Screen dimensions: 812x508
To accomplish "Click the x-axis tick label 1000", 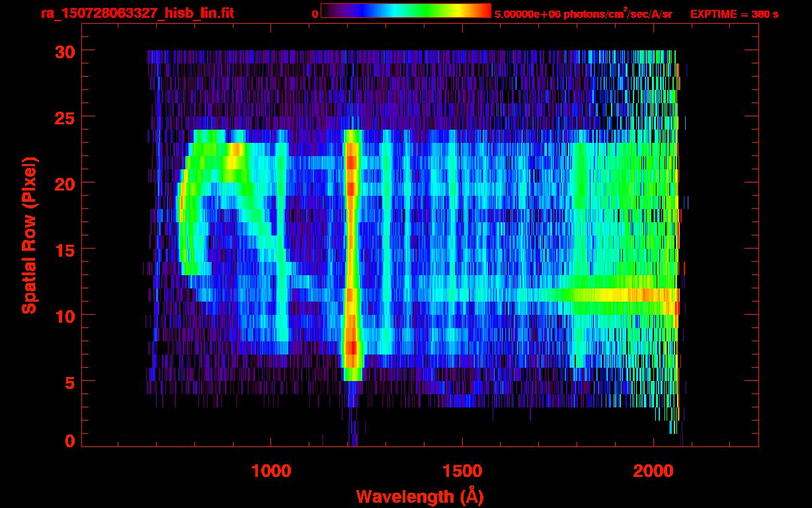I will (x=271, y=471).
